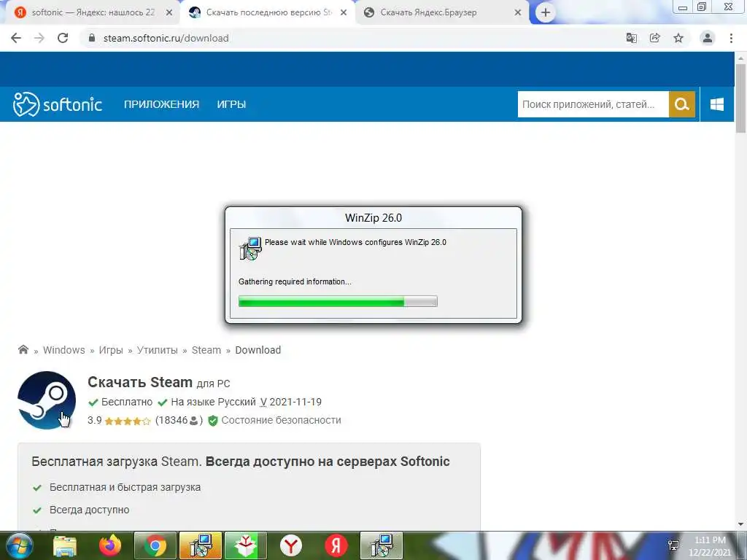747x560 pixels.
Task: Click the Download breadcrumb text
Action: pos(258,350)
